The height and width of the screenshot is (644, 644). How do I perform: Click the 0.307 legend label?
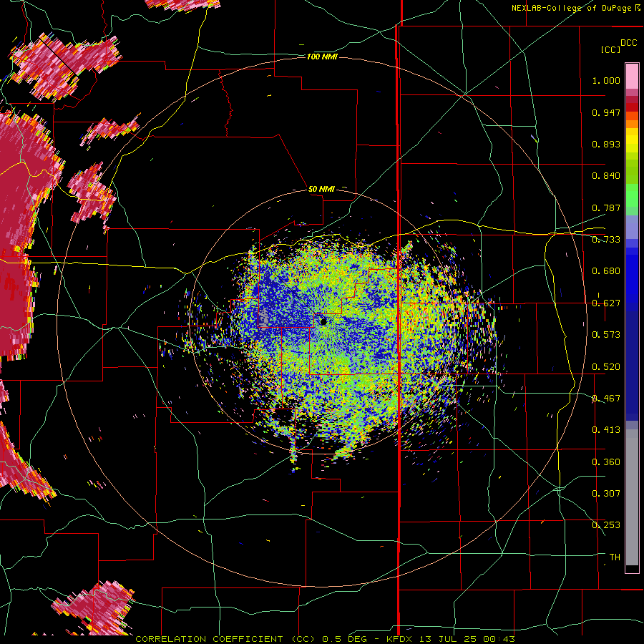pyautogui.click(x=606, y=494)
